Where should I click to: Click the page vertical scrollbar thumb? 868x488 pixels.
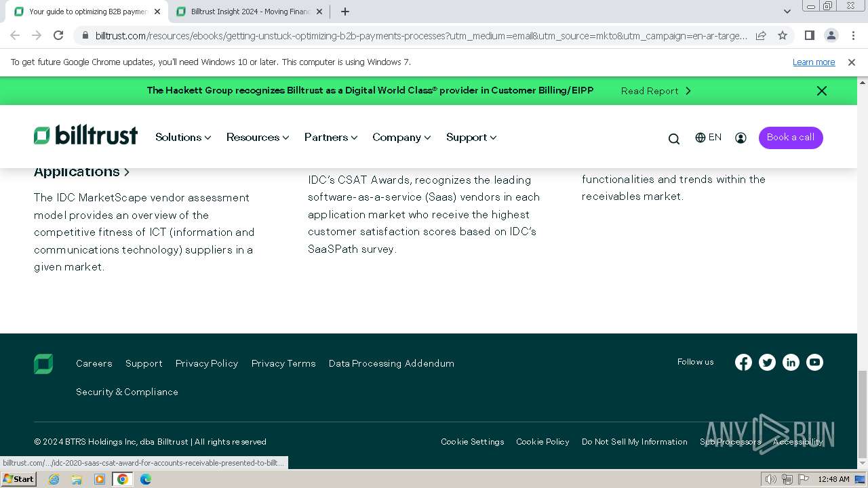click(862, 414)
